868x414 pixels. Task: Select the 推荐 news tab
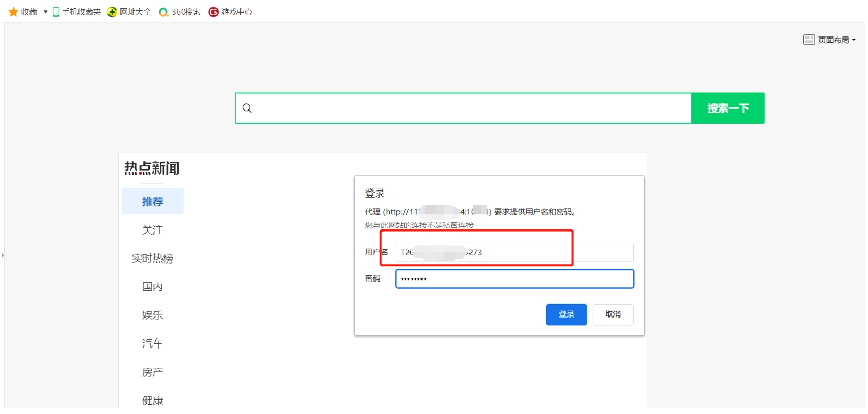(x=152, y=202)
